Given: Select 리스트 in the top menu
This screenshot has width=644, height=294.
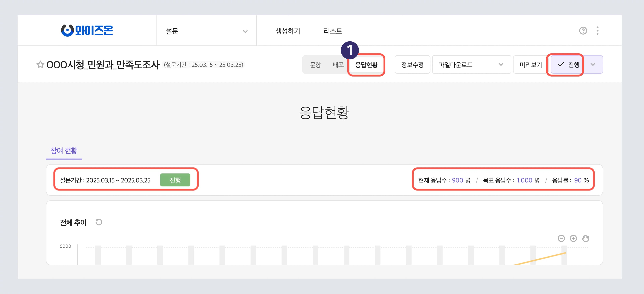Looking at the screenshot, I should tap(333, 31).
